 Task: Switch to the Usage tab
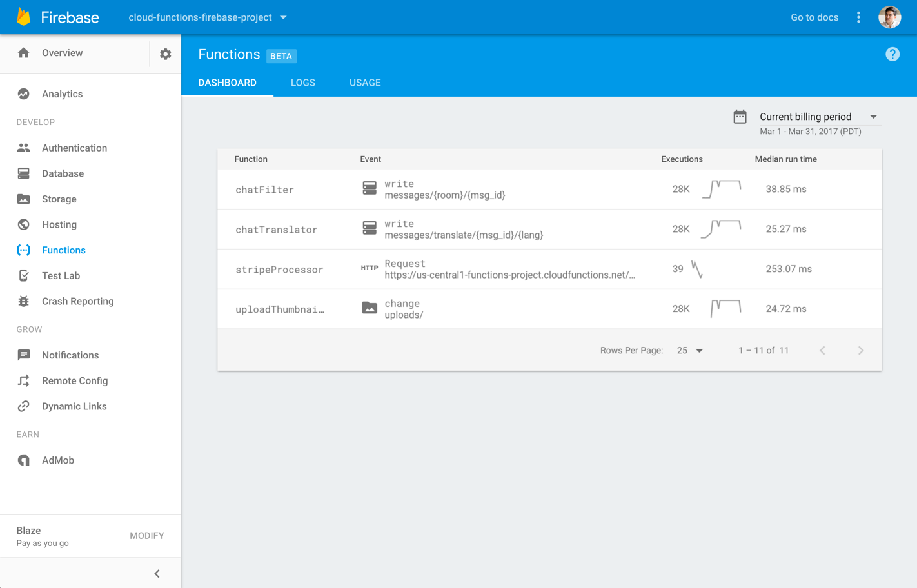[365, 83]
